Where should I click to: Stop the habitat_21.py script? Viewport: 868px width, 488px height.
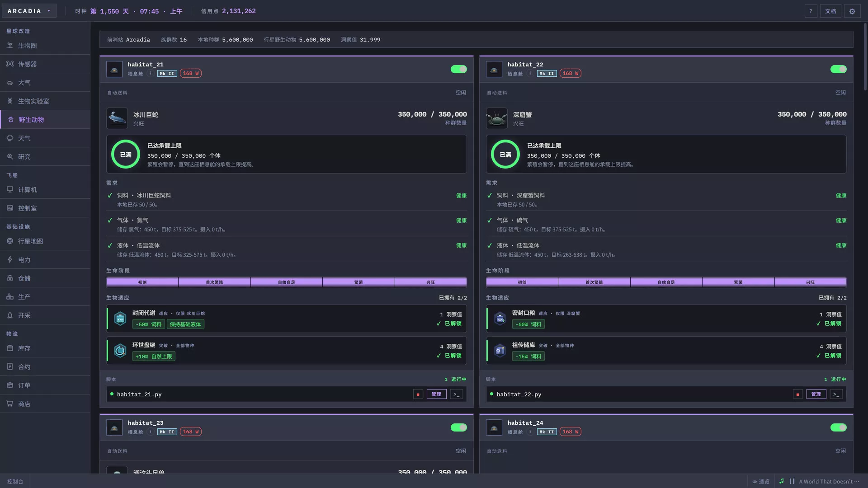(418, 394)
